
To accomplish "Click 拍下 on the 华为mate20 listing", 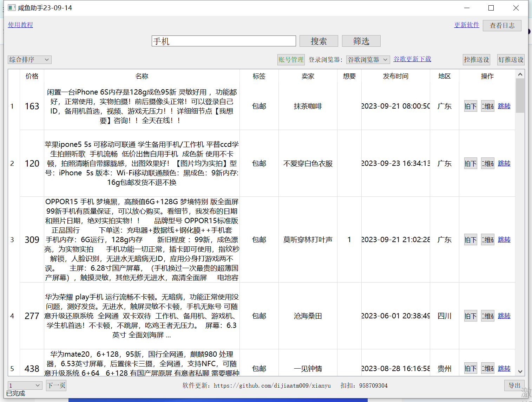I will coord(470,368).
